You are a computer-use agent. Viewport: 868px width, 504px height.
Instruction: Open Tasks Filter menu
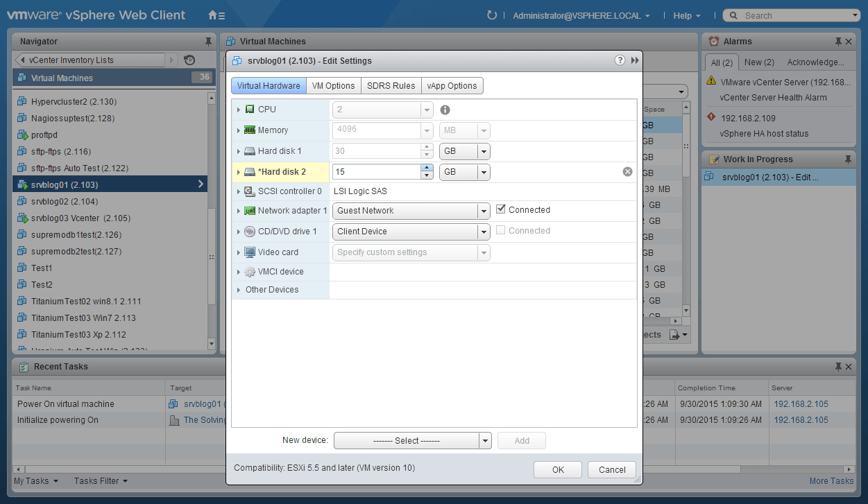point(101,481)
